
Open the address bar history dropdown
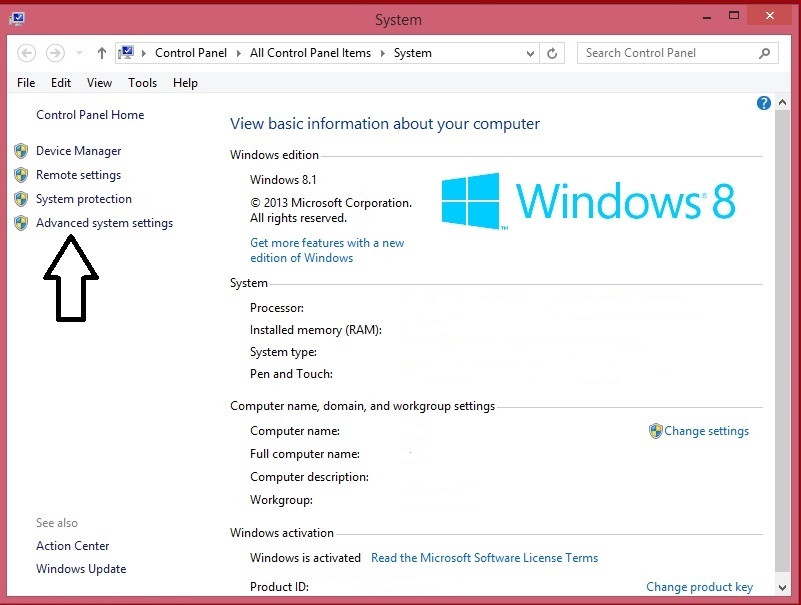(530, 53)
